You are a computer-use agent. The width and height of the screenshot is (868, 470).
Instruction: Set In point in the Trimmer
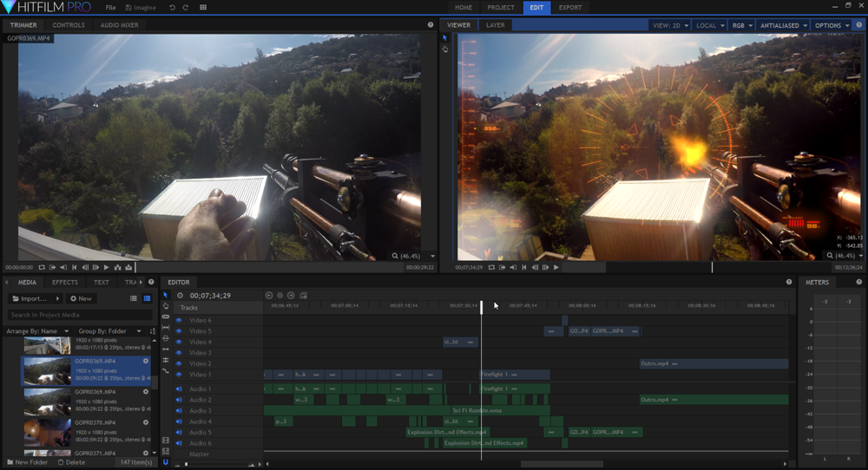53,268
